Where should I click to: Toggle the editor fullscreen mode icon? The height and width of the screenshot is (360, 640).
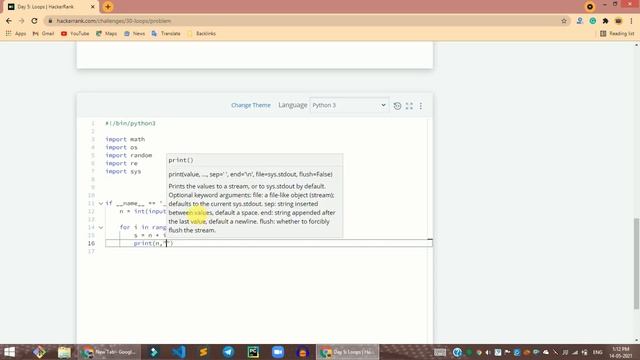point(409,106)
